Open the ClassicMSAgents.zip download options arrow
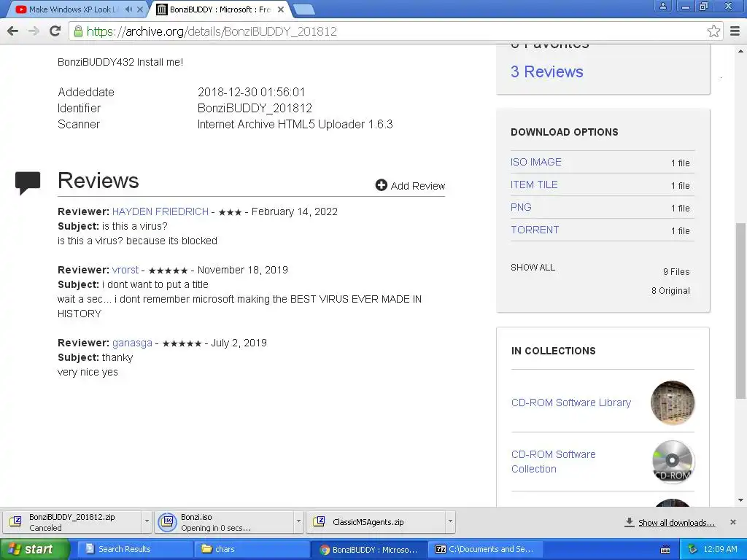Image resolution: width=747 pixels, height=560 pixels. click(x=450, y=521)
